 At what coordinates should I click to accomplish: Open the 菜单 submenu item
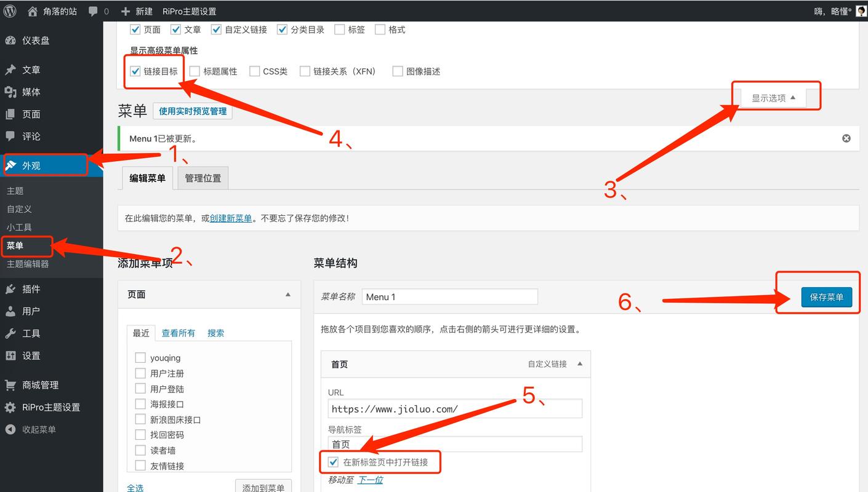(x=15, y=245)
